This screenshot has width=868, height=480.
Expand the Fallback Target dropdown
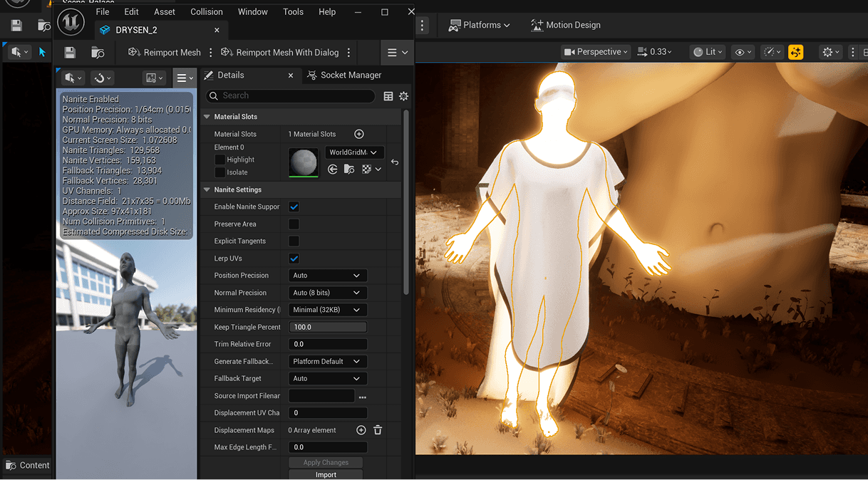(x=328, y=379)
